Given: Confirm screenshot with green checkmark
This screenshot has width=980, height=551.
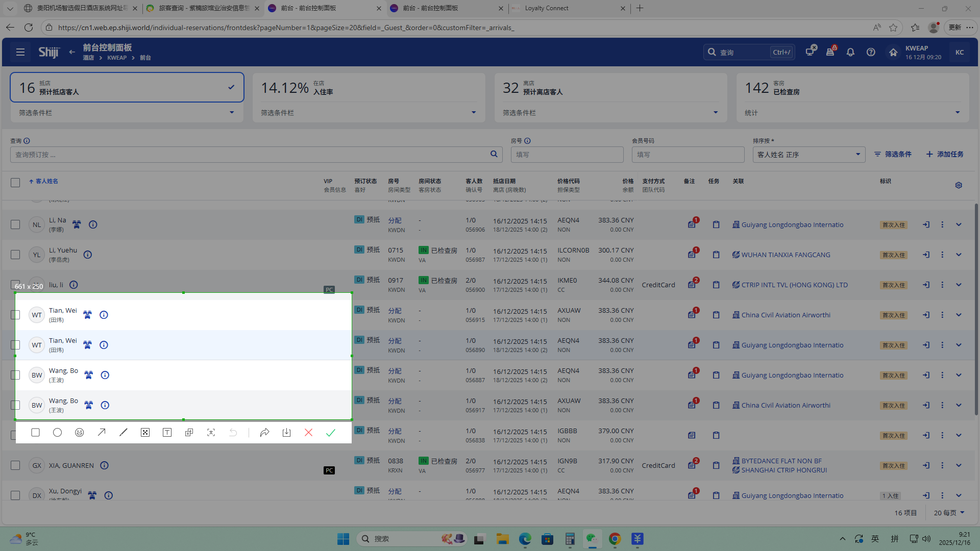Looking at the screenshot, I should coord(331,433).
